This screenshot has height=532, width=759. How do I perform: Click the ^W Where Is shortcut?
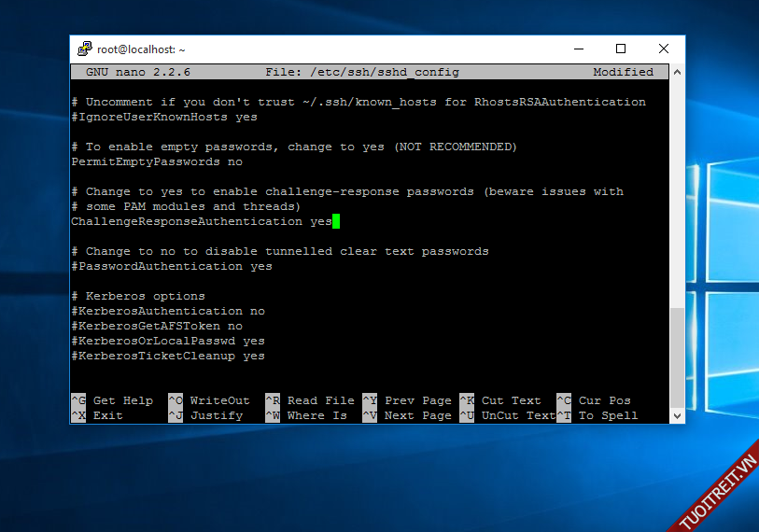pos(306,415)
